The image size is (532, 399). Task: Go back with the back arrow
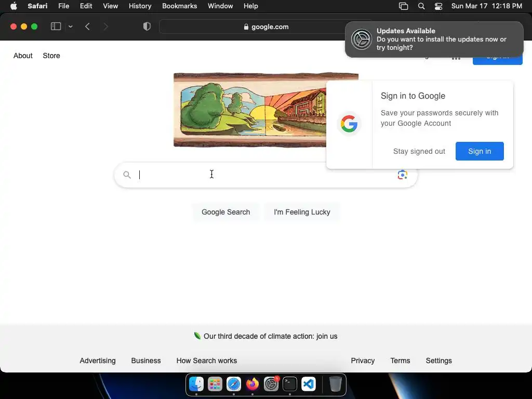(87, 26)
